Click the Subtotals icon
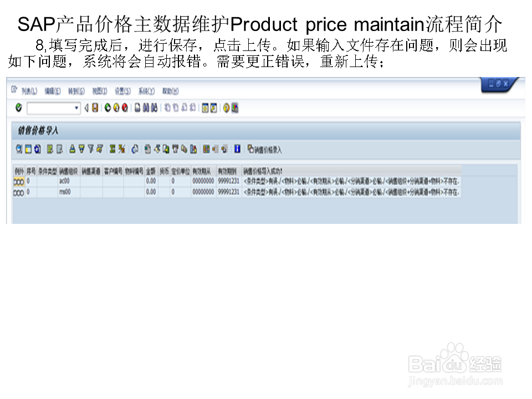Viewport: 532px width, 399px height. coord(121,149)
